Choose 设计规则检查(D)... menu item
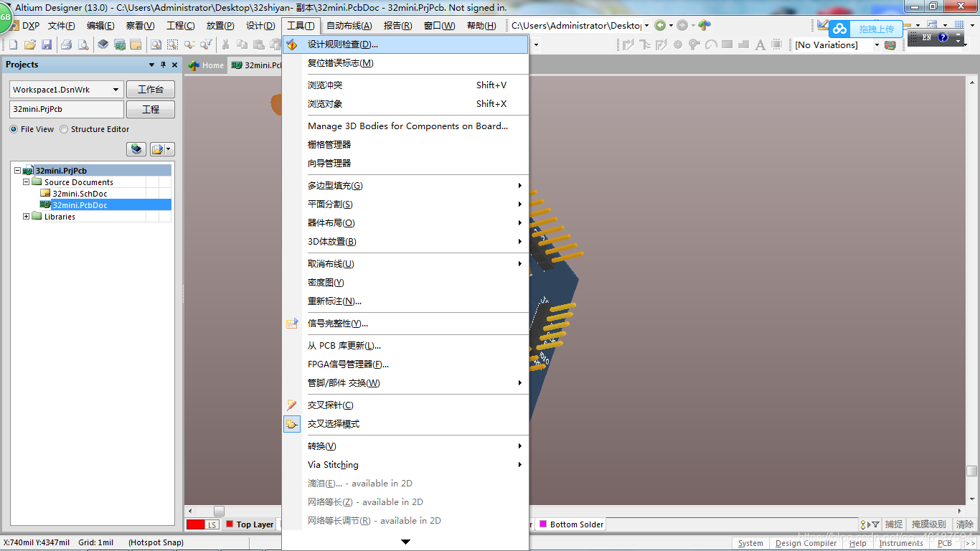The image size is (980, 551). click(405, 44)
